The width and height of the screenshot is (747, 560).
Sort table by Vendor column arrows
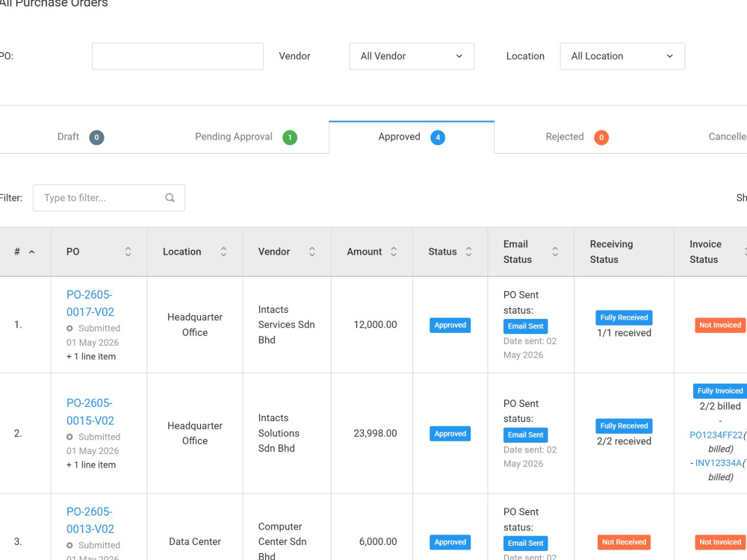312,252
